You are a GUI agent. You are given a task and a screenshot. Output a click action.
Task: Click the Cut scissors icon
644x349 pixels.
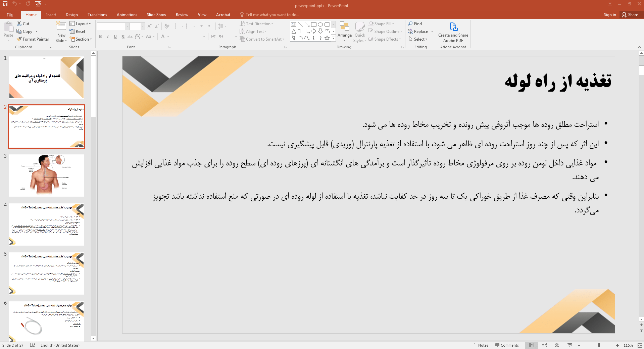point(19,24)
